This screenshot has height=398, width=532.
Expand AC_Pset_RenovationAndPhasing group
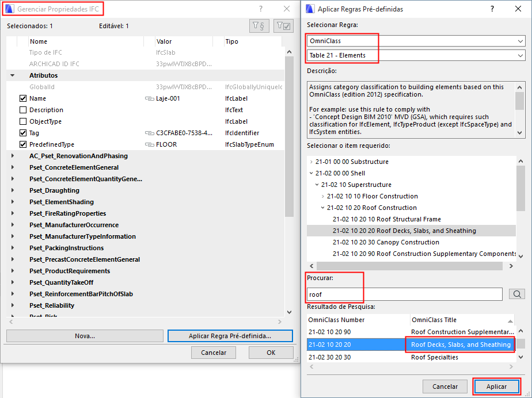[x=13, y=156]
